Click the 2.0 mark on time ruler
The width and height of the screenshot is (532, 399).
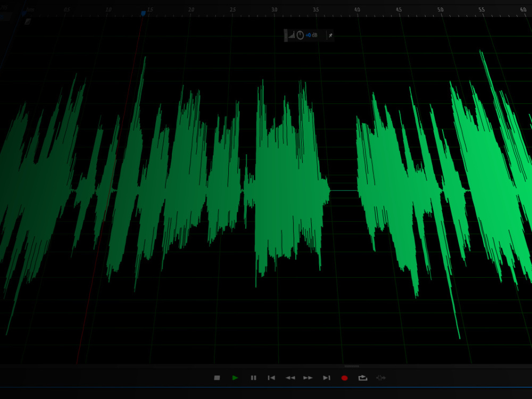tap(191, 10)
